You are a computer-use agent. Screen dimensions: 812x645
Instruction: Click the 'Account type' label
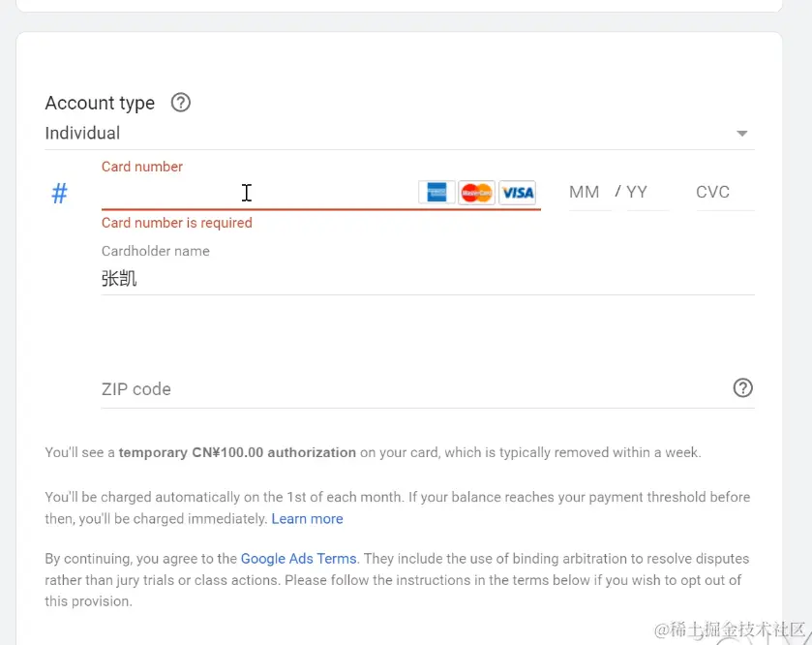tap(100, 103)
